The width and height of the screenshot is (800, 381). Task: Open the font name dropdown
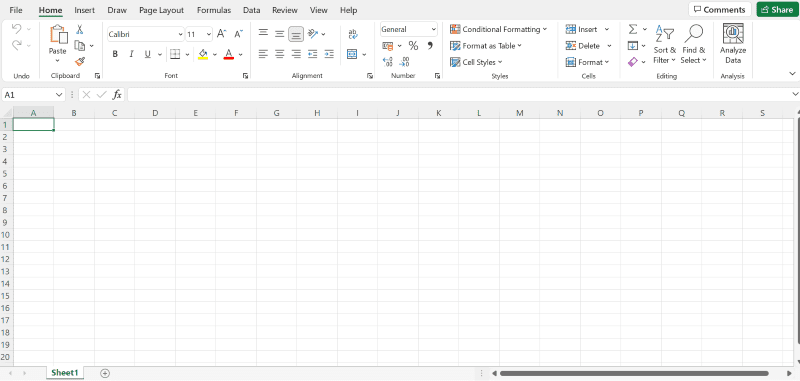pos(181,34)
